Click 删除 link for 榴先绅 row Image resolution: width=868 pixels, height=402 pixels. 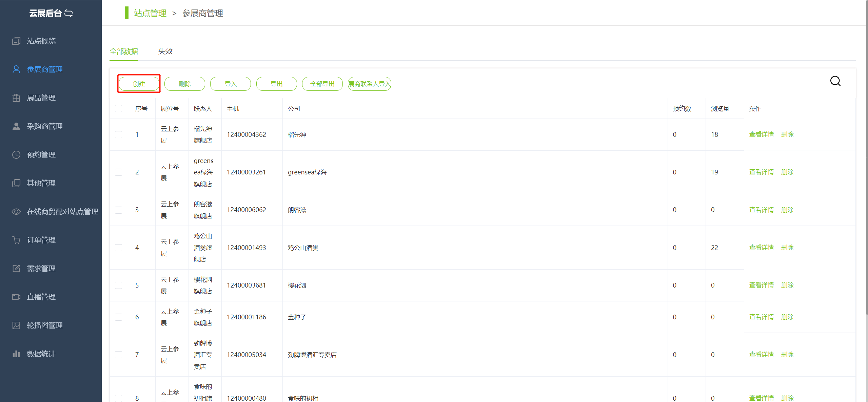pyautogui.click(x=787, y=134)
